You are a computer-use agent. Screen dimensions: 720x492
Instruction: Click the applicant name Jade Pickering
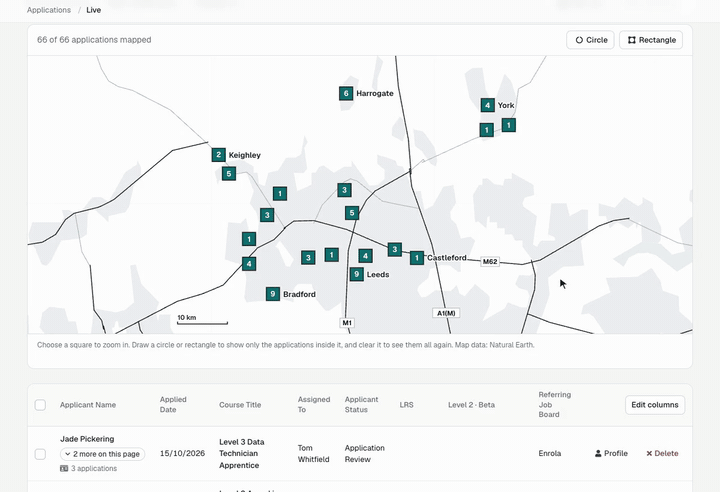[87, 439]
